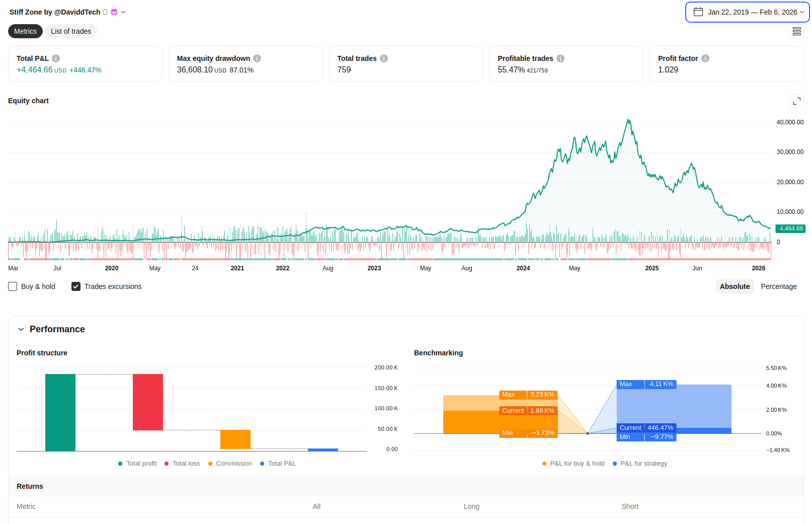Image resolution: width=812 pixels, height=524 pixels.
Task: Open the Profit factor info tooltip
Action: click(705, 58)
